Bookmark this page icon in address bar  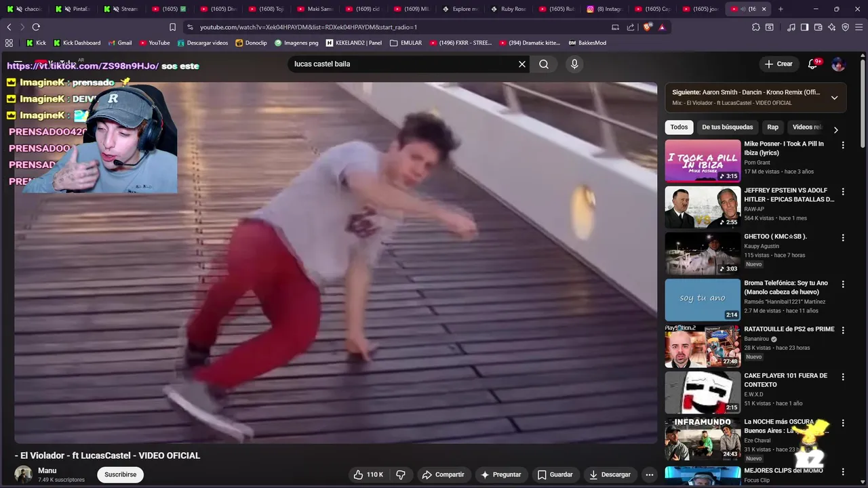pos(172,27)
